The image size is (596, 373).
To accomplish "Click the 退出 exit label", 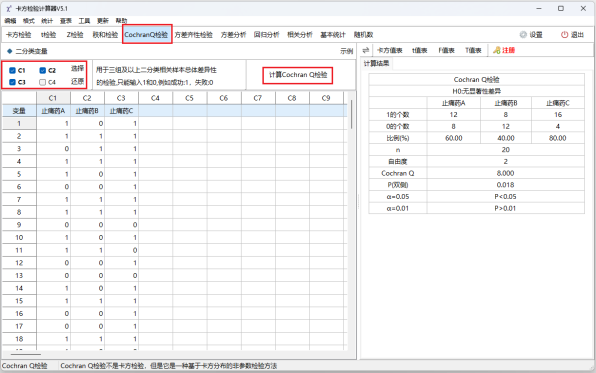I will (577, 35).
